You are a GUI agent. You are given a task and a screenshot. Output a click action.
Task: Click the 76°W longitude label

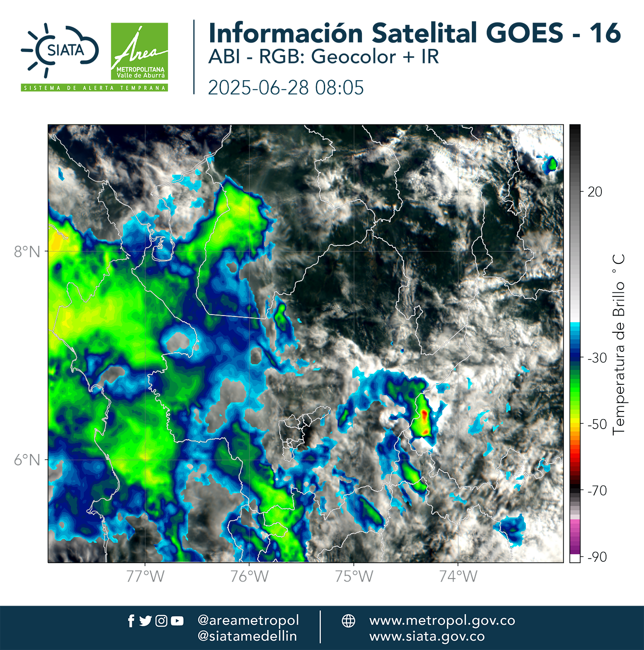250,576
